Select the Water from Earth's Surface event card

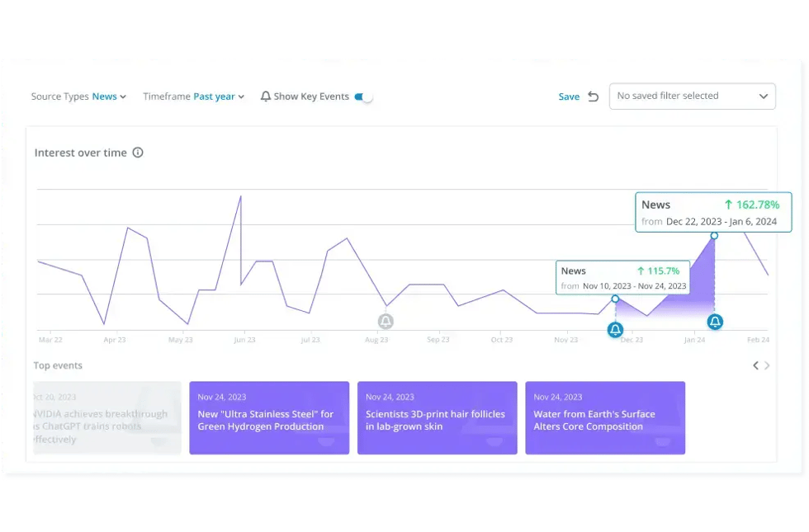[605, 417]
